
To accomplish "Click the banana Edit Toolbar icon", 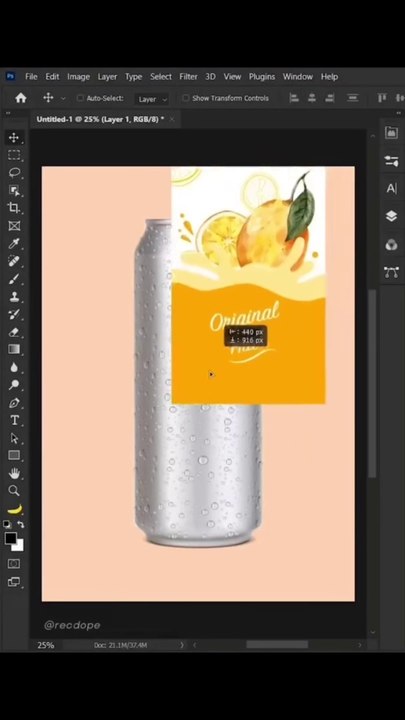I will pyautogui.click(x=14, y=509).
